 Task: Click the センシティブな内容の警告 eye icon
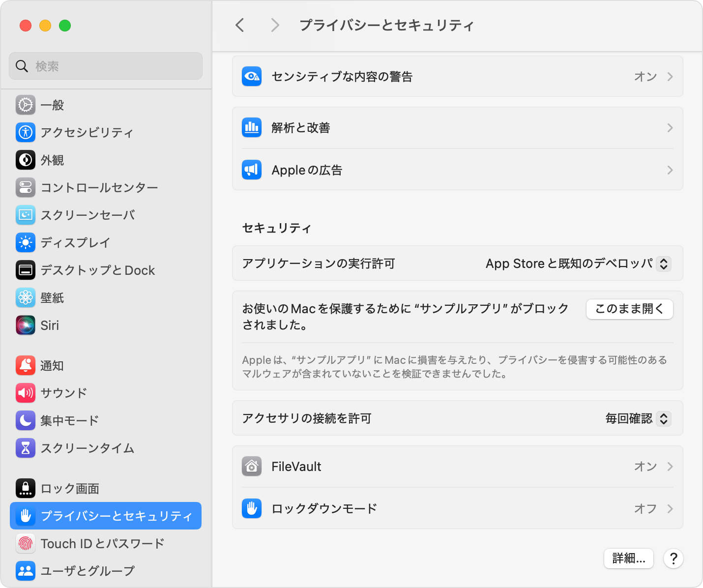click(252, 76)
